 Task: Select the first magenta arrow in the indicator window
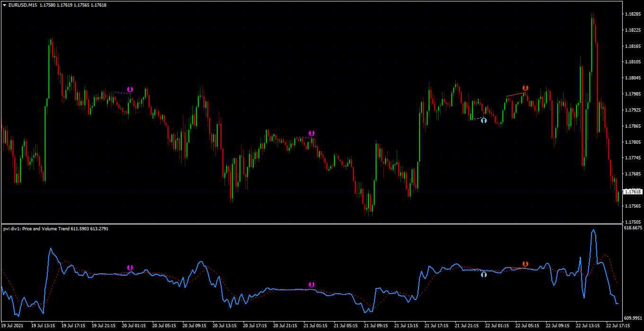pos(130,268)
